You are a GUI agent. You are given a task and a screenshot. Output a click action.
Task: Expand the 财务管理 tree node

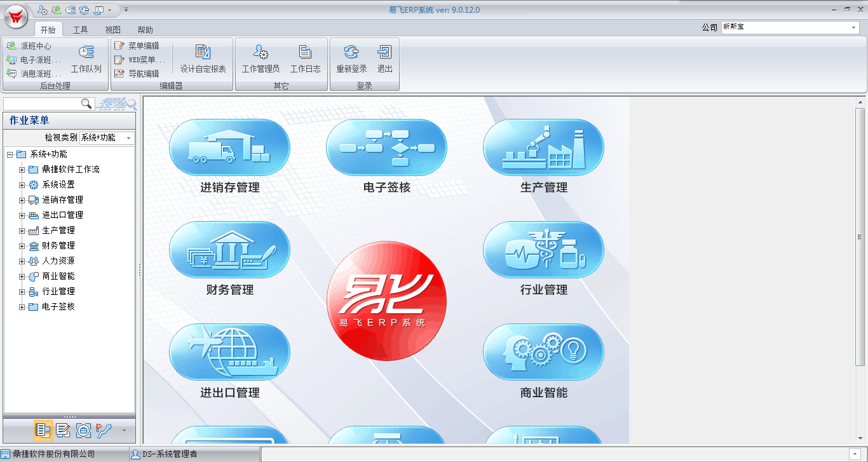(22, 246)
